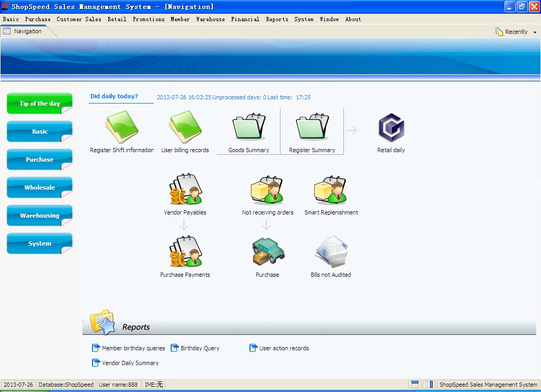This screenshot has width=541, height=392.
Task: Select the Smart Replenishment icon
Action: click(331, 190)
